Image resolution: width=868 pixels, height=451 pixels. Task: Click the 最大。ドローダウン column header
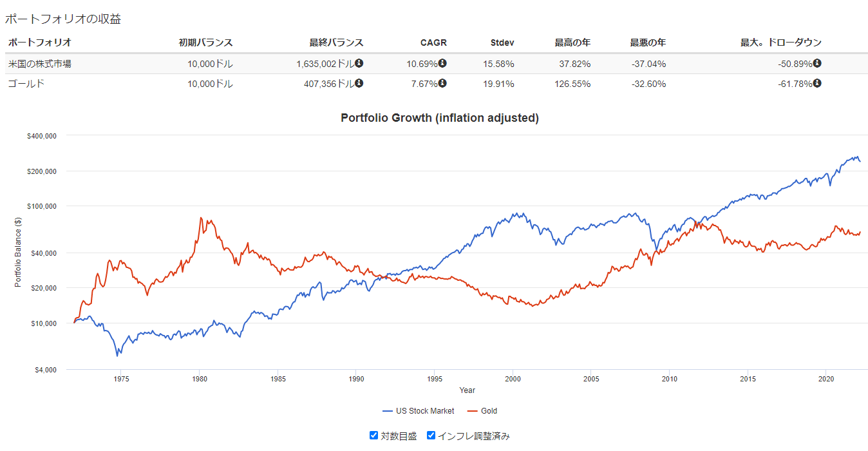click(780, 43)
